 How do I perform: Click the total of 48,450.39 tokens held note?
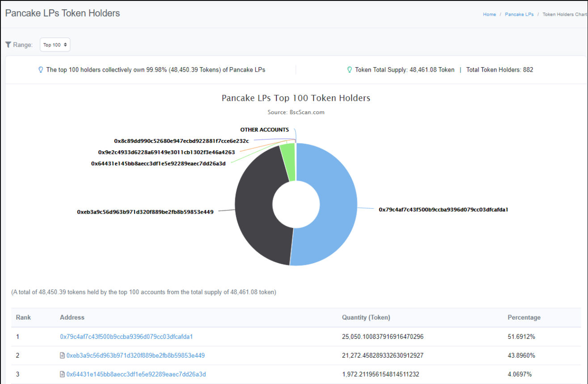[144, 292]
